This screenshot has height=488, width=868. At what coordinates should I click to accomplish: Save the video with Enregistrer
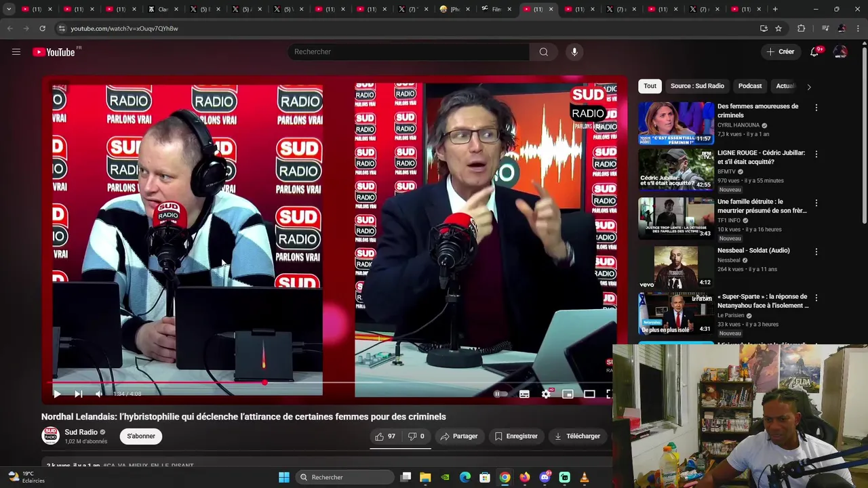tap(516, 436)
